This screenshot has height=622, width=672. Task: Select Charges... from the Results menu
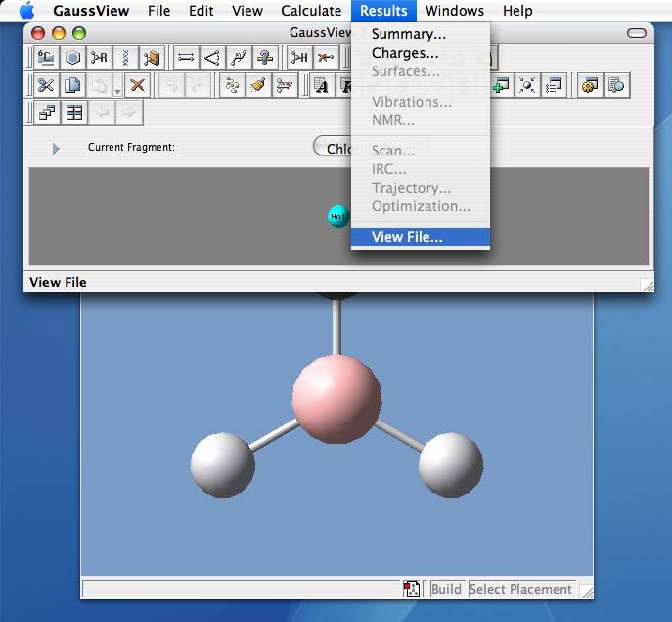tap(405, 53)
